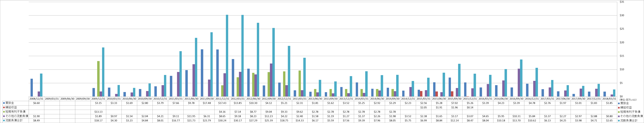Select the tall green bar above 2009/12/31
The image size is (644, 123).
click(x=98, y=79)
